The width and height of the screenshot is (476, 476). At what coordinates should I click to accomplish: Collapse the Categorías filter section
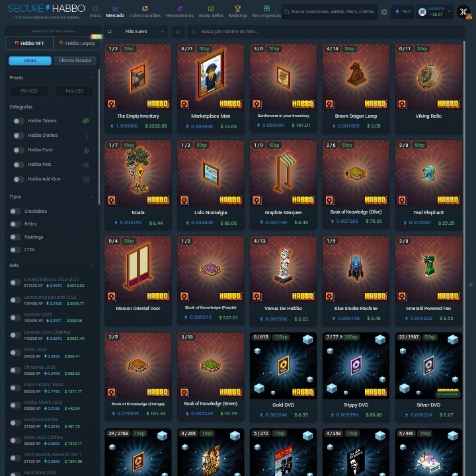coord(92,107)
